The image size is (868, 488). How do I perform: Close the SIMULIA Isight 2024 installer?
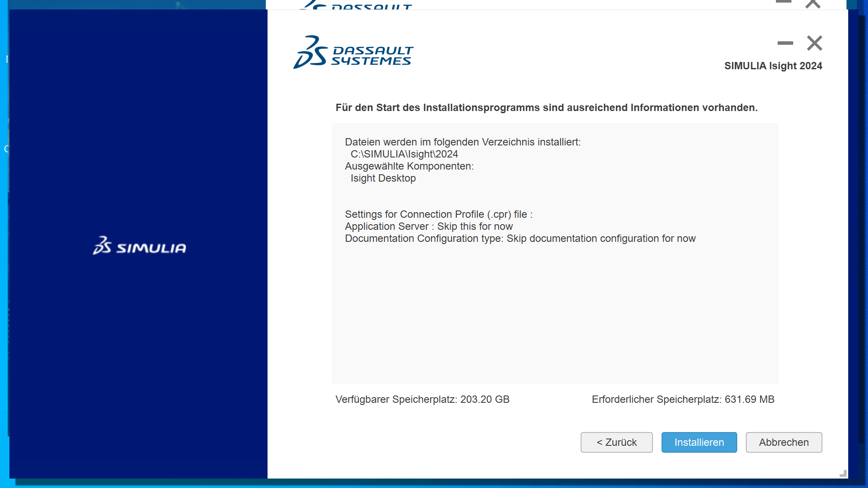coord(815,43)
